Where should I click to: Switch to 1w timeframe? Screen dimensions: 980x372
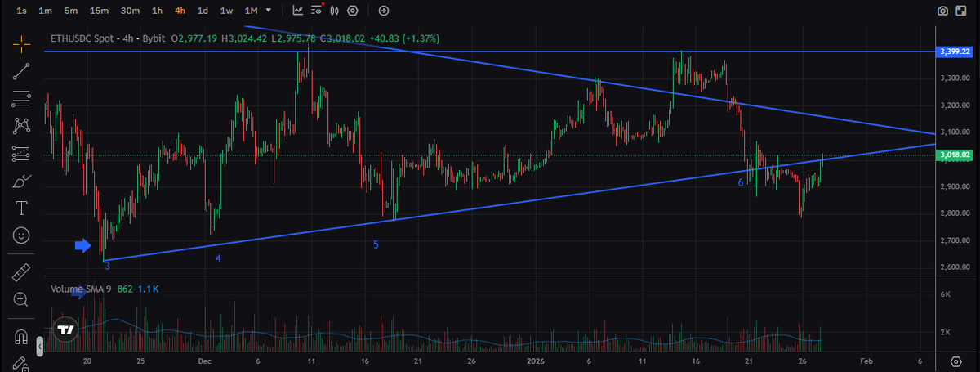226,11
